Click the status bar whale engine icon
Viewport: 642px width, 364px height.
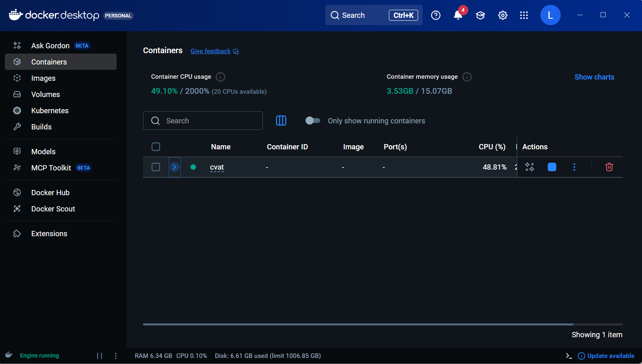click(9, 355)
